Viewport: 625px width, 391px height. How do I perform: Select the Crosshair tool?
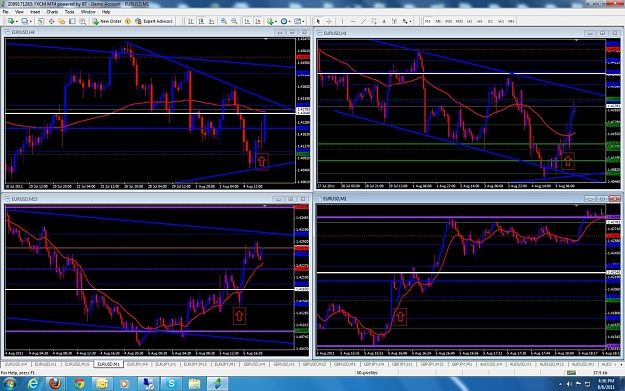329,21
